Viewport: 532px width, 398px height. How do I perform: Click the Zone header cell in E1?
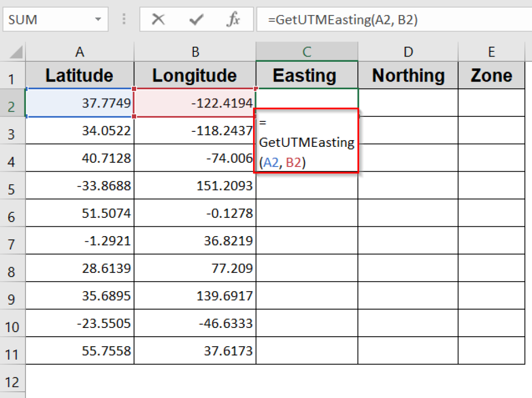click(491, 75)
